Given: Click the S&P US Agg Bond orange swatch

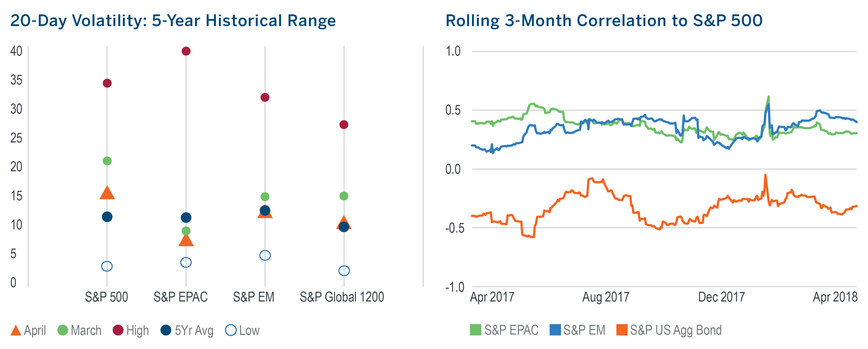Looking at the screenshot, I should pyautogui.click(x=622, y=330).
